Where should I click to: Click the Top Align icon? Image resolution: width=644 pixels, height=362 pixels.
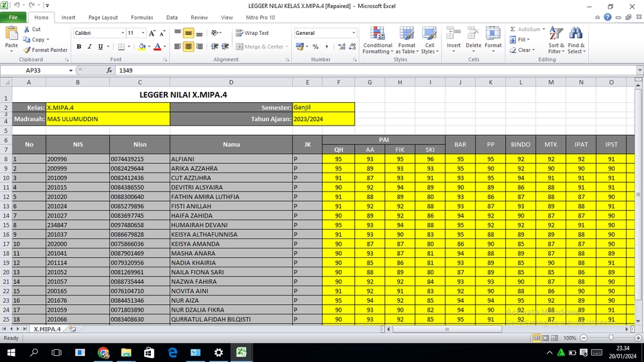[x=177, y=33]
